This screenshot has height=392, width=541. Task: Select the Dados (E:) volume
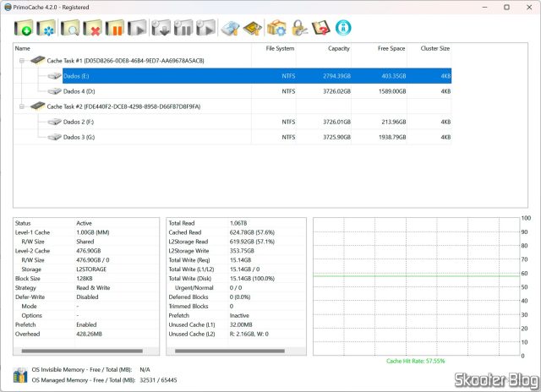tap(257, 76)
